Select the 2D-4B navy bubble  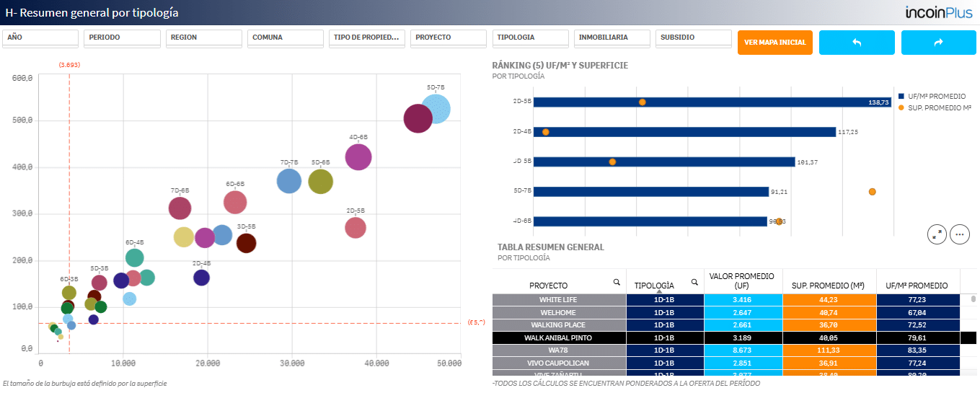click(202, 278)
